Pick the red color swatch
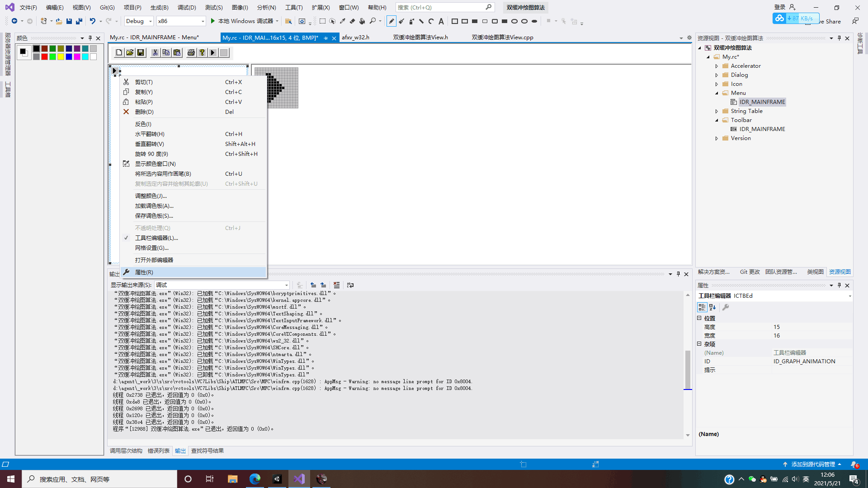868x488 pixels. click(45, 57)
